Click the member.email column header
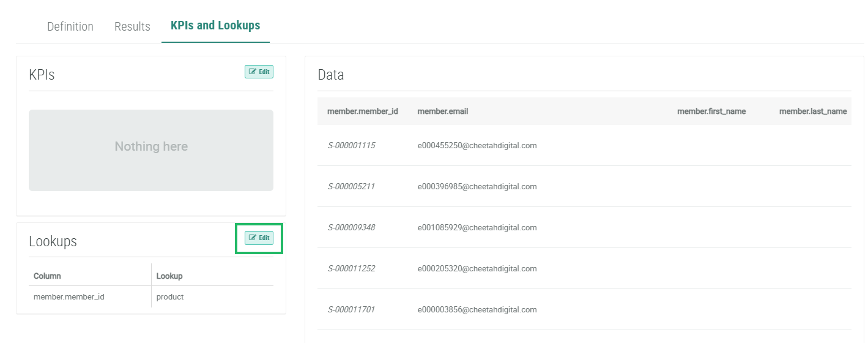Viewport: 868px width, 343px height. 442,111
